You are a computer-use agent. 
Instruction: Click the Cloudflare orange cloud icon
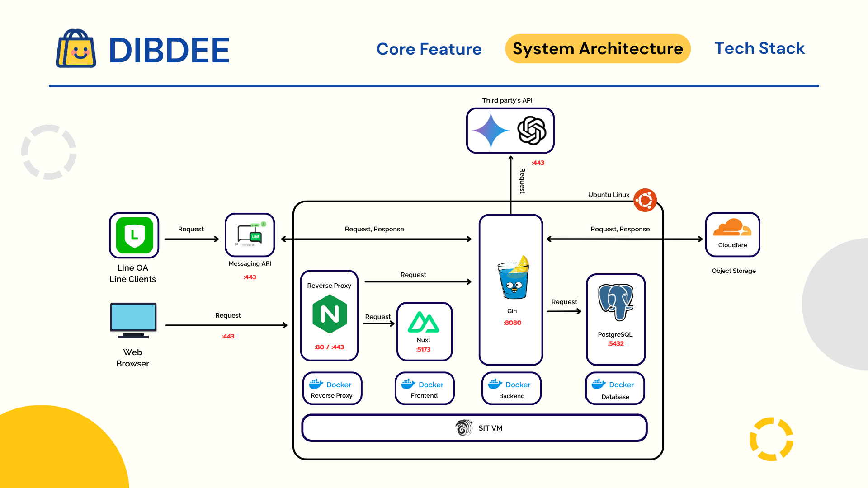click(x=732, y=228)
